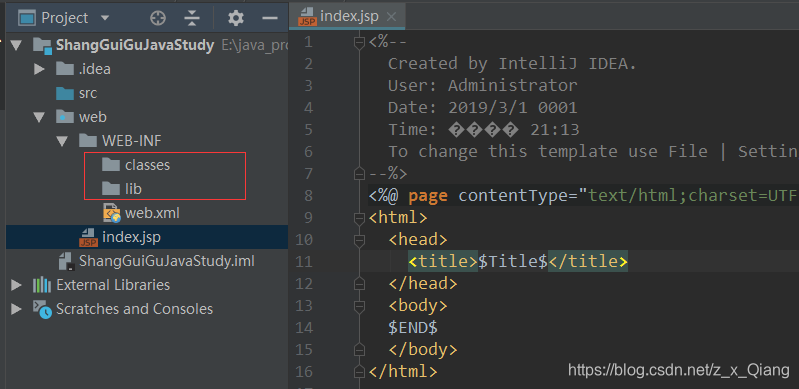Click the opening <title> tag
799x389 pixels.
point(443,262)
